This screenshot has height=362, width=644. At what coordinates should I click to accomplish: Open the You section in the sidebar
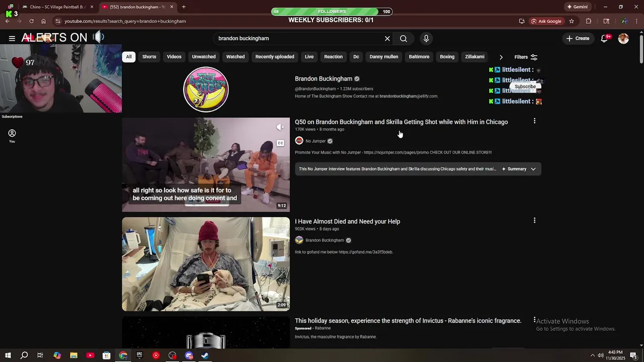pos(12,136)
